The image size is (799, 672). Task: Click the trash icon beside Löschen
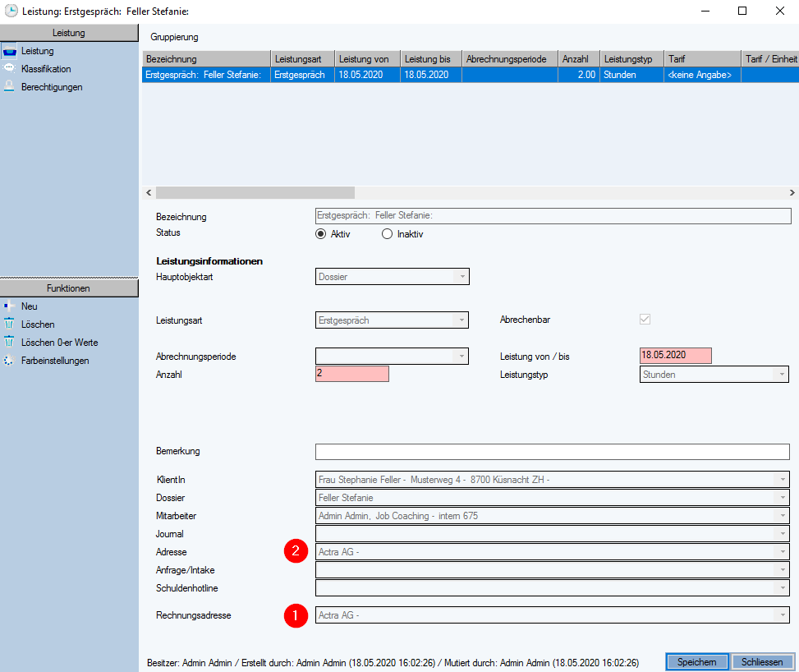pyautogui.click(x=9, y=324)
